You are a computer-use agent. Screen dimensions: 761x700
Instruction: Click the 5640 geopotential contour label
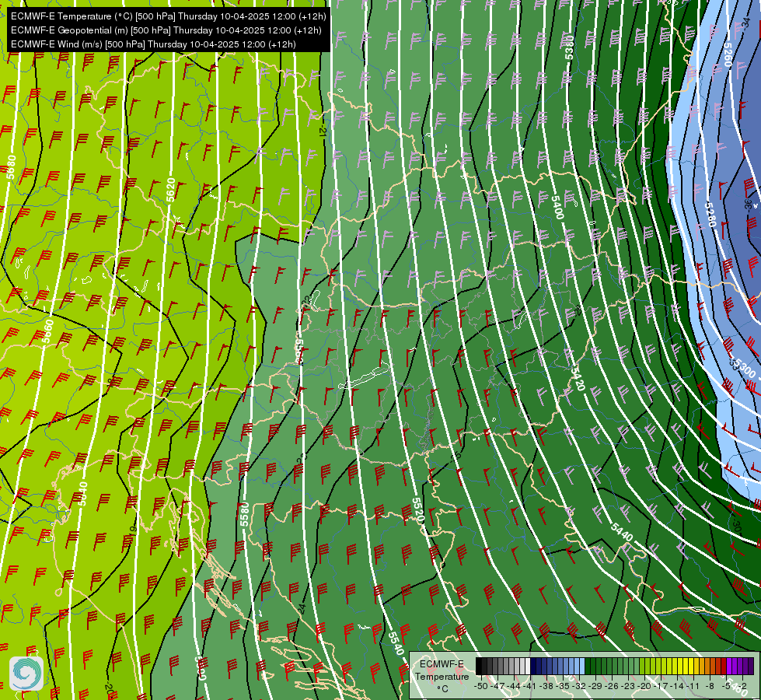point(82,494)
